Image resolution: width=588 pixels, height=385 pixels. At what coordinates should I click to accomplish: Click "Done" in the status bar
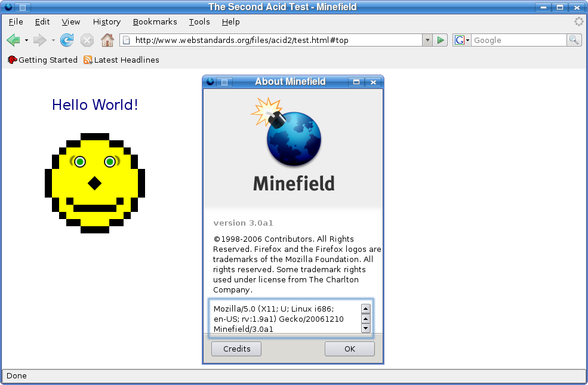[17, 376]
